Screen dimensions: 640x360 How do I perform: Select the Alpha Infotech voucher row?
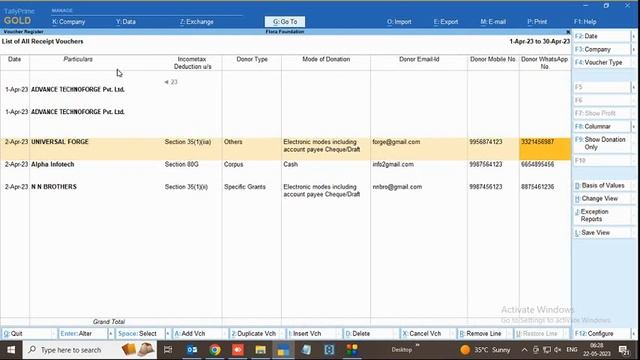pos(285,164)
